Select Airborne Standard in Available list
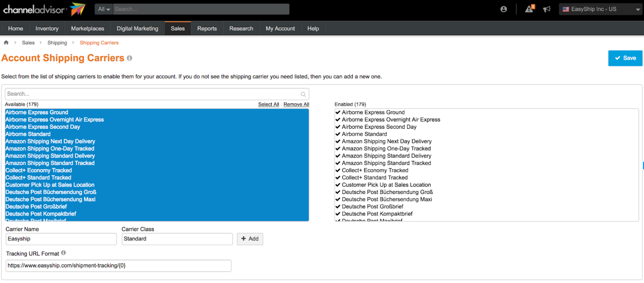Image resolution: width=644 pixels, height=283 pixels. tap(157, 134)
